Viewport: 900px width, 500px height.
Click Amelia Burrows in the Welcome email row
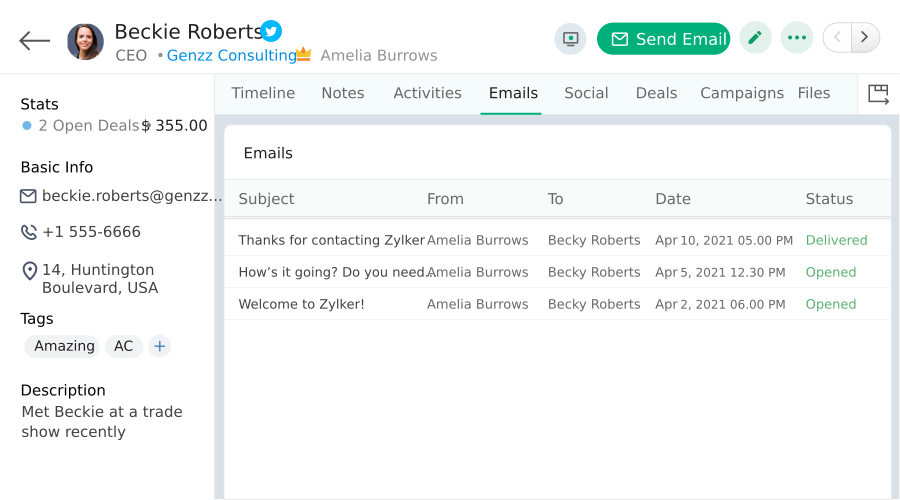coord(478,304)
